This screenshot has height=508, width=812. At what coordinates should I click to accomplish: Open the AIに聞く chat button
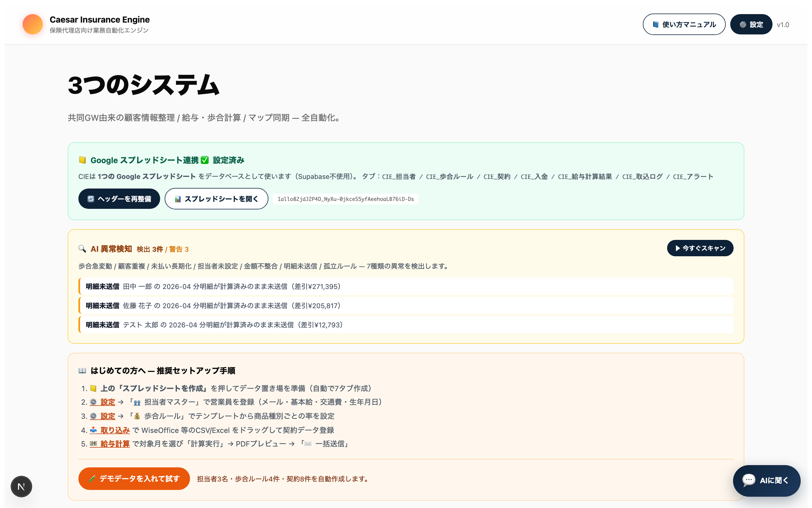click(x=767, y=480)
